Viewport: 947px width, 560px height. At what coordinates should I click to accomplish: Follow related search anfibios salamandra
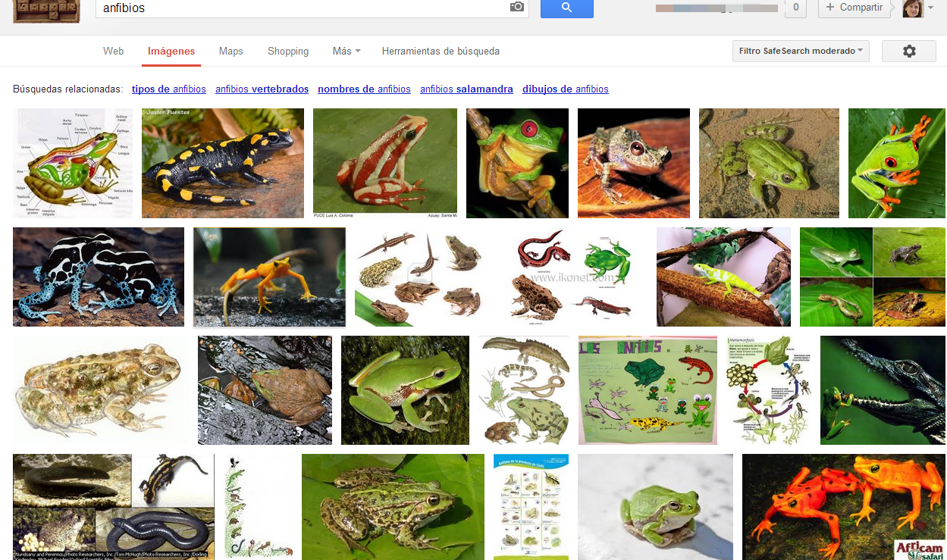click(466, 89)
